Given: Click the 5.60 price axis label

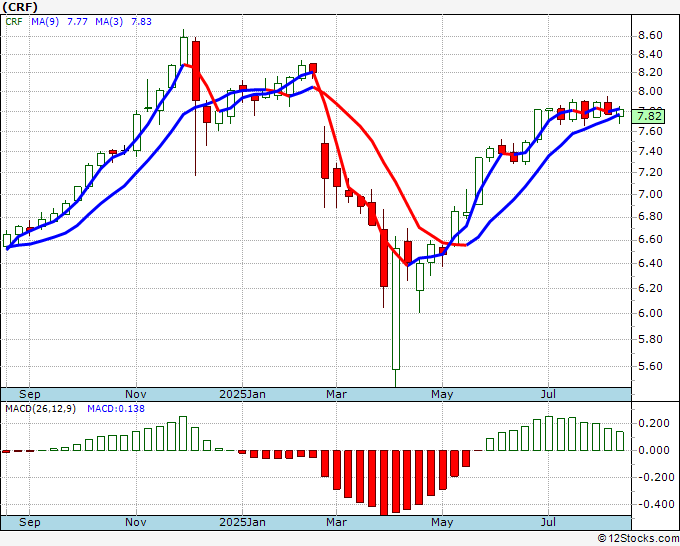Looking at the screenshot, I should tap(650, 366).
